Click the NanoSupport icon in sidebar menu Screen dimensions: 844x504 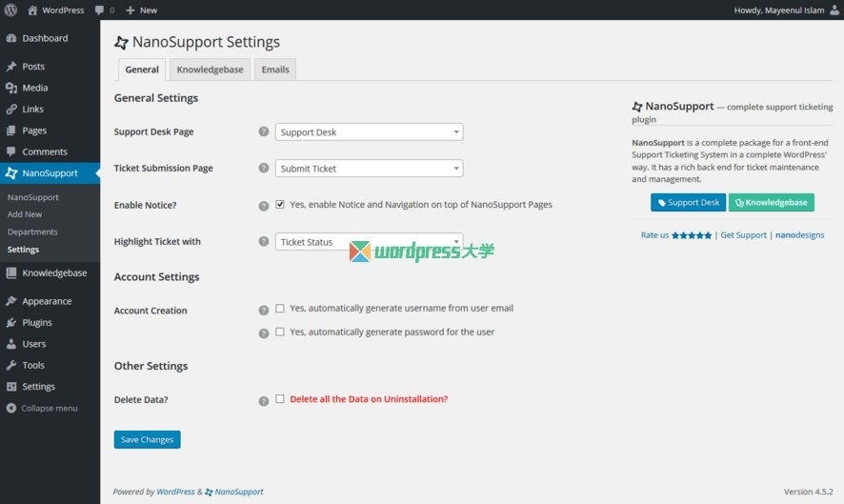[11, 172]
